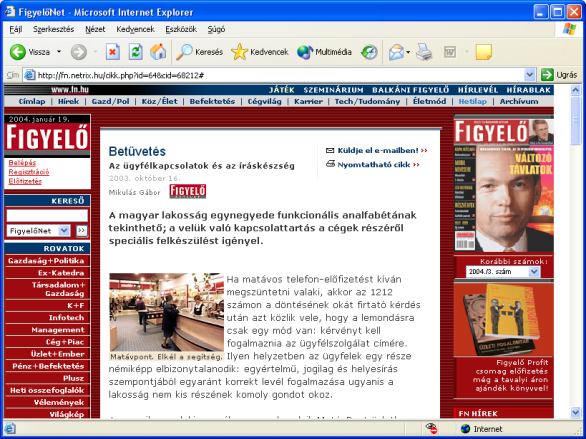Click the Kereső search text field
Screen dimensions: 586x439
coord(47,216)
